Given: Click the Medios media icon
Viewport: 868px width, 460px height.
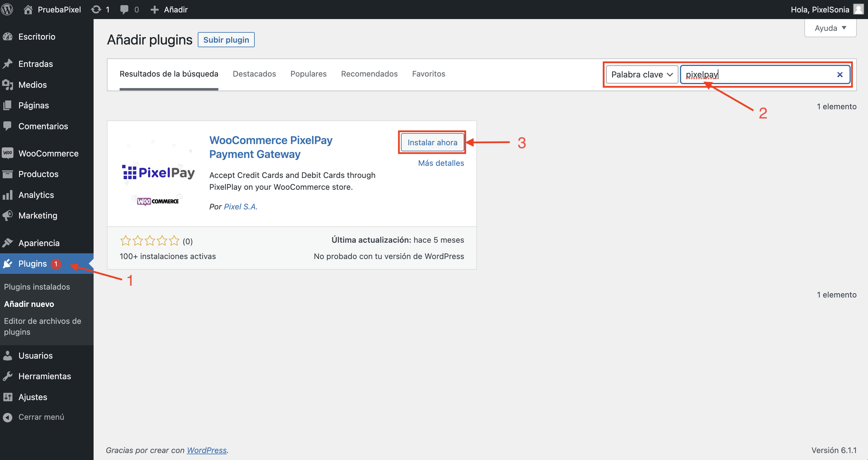Looking at the screenshot, I should 7,84.
